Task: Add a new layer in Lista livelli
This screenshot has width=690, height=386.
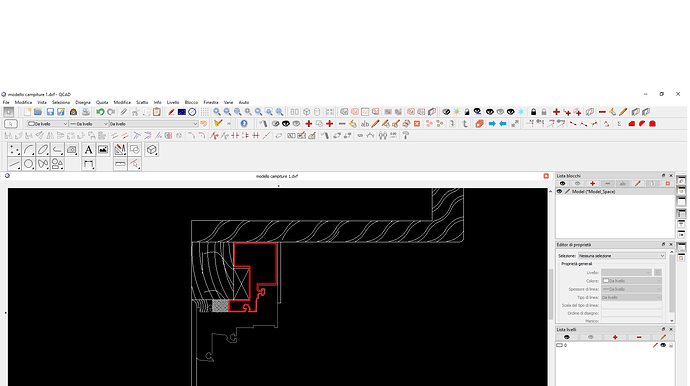Action: (x=615, y=338)
